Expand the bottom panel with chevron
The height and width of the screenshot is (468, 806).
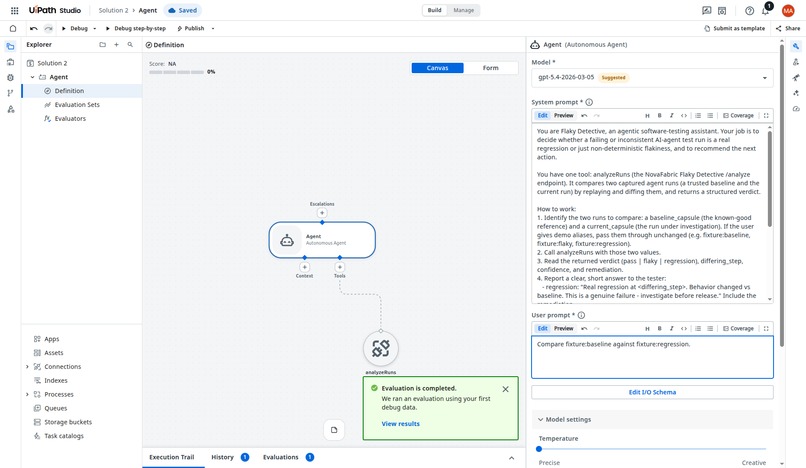pyautogui.click(x=511, y=458)
